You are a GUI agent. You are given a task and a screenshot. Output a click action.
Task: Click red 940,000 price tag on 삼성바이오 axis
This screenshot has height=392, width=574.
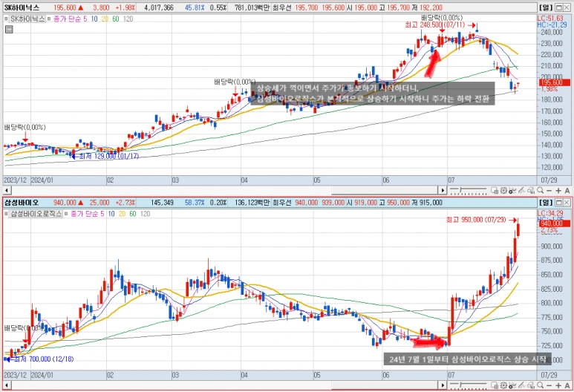pyautogui.click(x=555, y=223)
